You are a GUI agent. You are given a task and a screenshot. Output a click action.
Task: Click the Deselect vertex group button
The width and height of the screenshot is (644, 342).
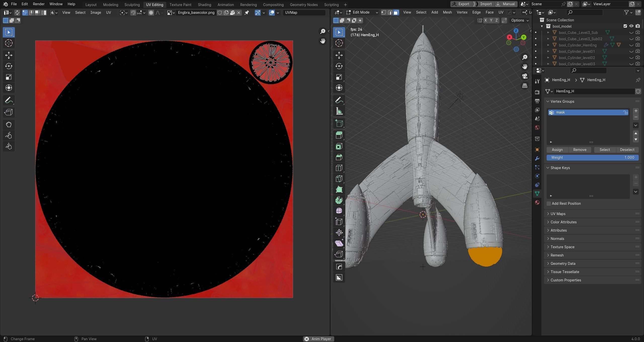pyautogui.click(x=627, y=150)
